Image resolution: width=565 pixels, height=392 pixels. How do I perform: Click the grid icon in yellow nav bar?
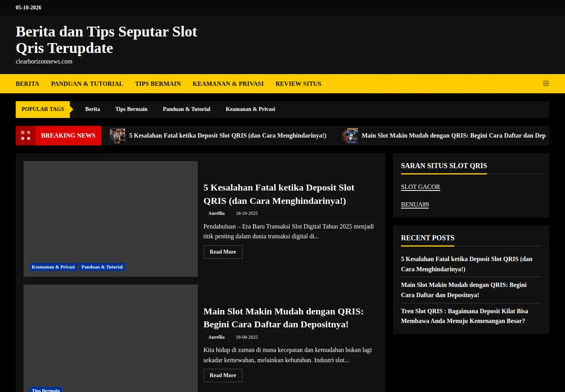(546, 83)
